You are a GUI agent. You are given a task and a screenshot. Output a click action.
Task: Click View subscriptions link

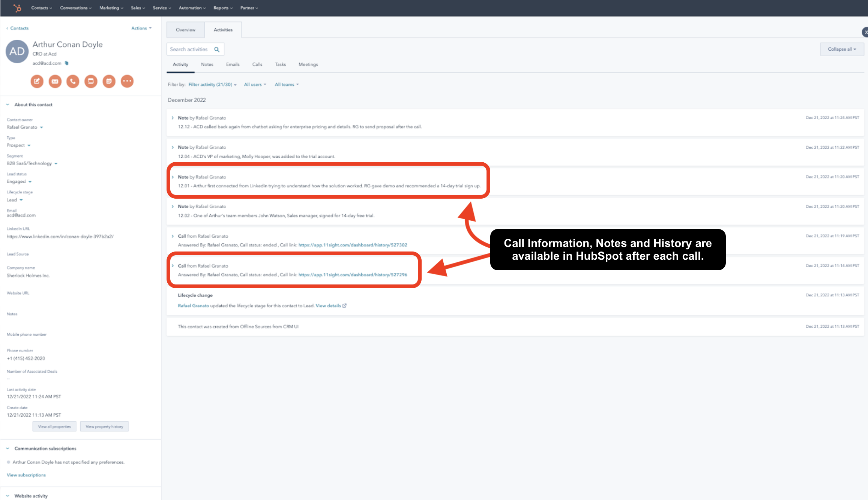coord(26,475)
